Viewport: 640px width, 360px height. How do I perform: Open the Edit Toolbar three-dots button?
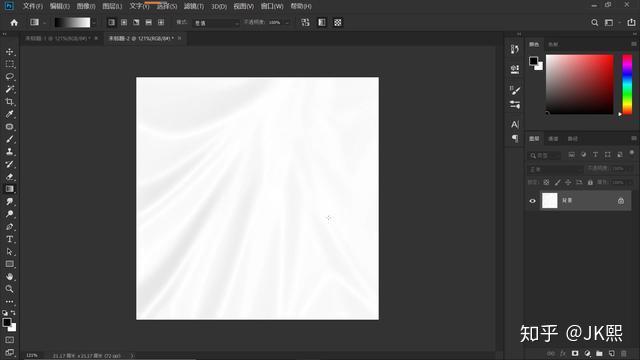[9, 301]
